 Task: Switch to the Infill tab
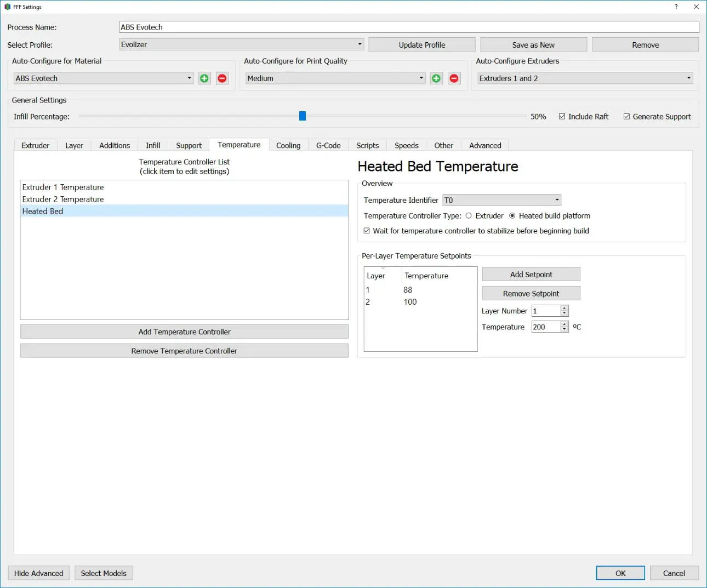[x=153, y=145]
